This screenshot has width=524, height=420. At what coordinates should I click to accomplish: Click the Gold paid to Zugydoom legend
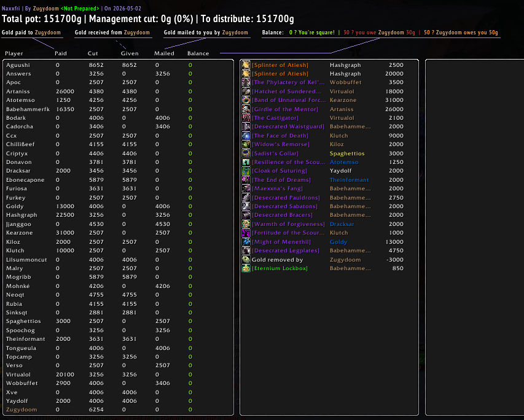31,33
